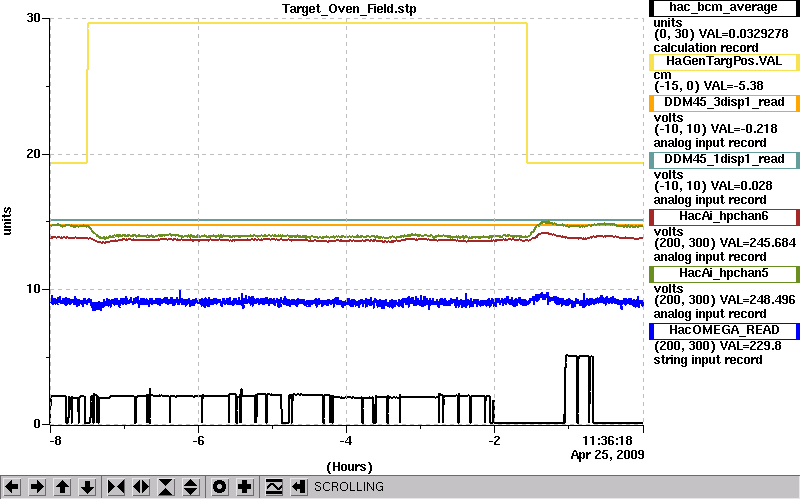Expand the time axis (outward triangles icon)
This screenshot has width=800, height=499.
tap(141, 487)
